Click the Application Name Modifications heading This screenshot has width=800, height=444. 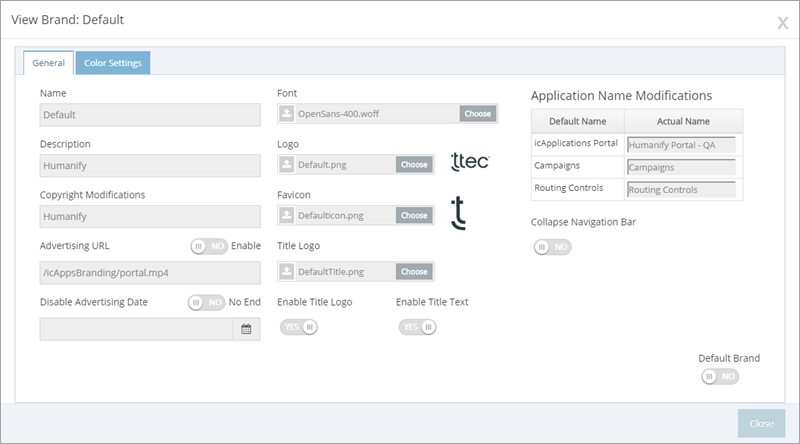[x=621, y=95]
